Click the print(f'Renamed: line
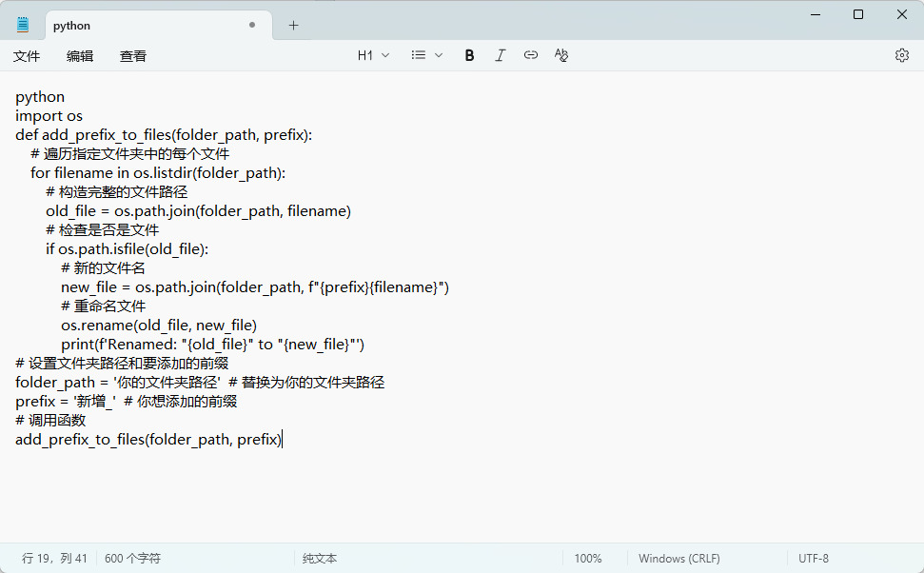The height and width of the screenshot is (573, 924). 213,345
